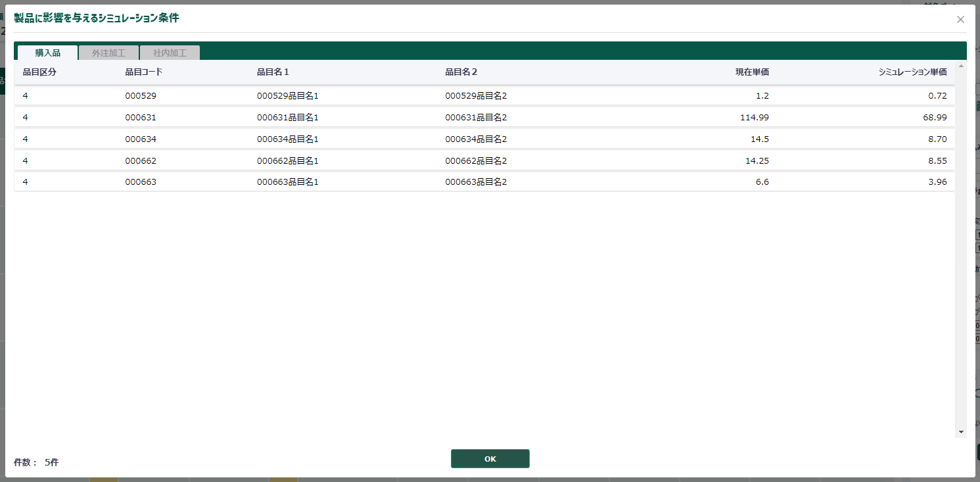Sort by 品目区分 column header
This screenshot has height=482, width=980.
[39, 72]
